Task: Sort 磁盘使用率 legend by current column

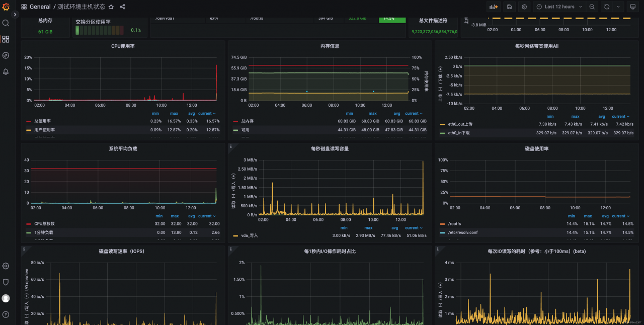Action: (x=621, y=216)
